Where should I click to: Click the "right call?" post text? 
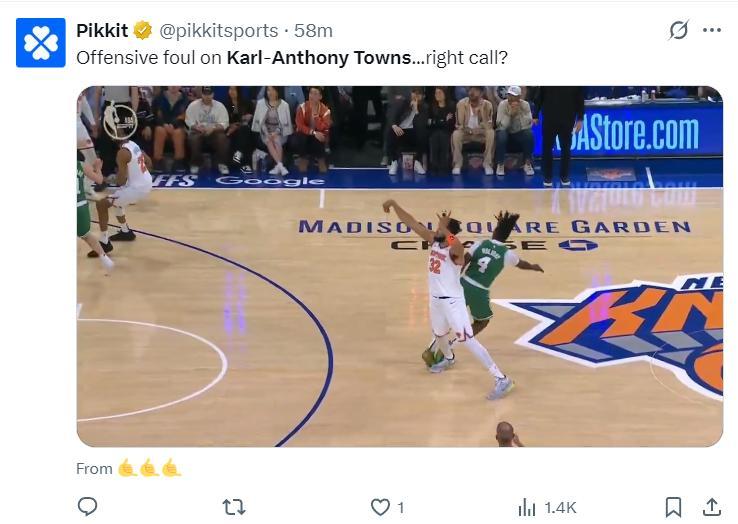(466, 57)
